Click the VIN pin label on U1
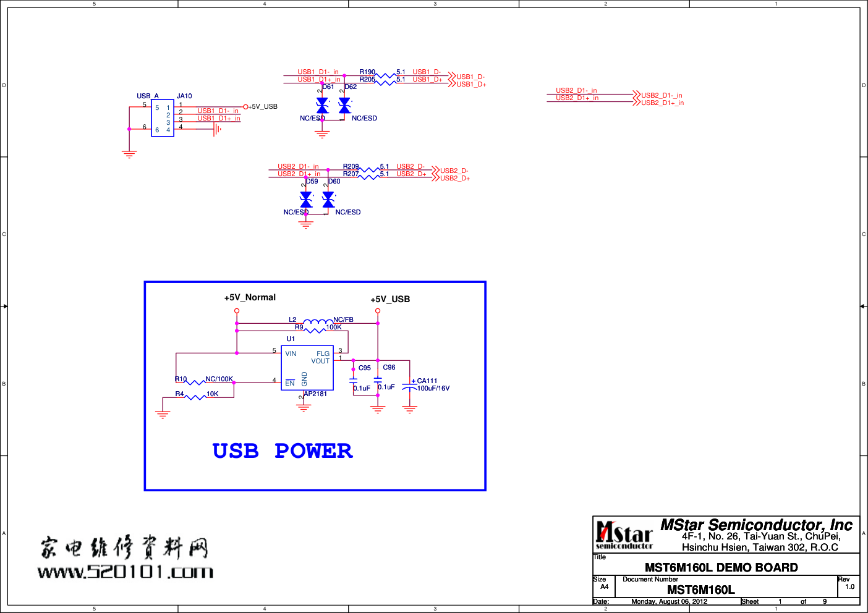The width and height of the screenshot is (868, 613). 291,353
